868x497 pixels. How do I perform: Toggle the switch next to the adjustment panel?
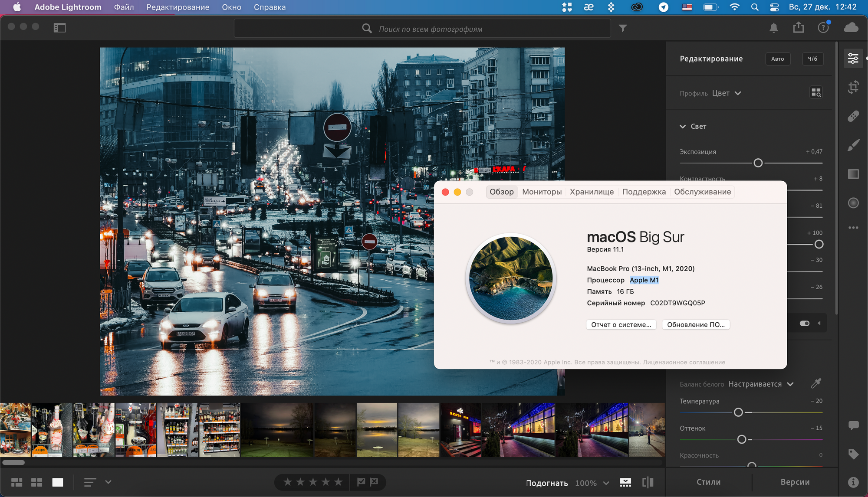tap(805, 323)
